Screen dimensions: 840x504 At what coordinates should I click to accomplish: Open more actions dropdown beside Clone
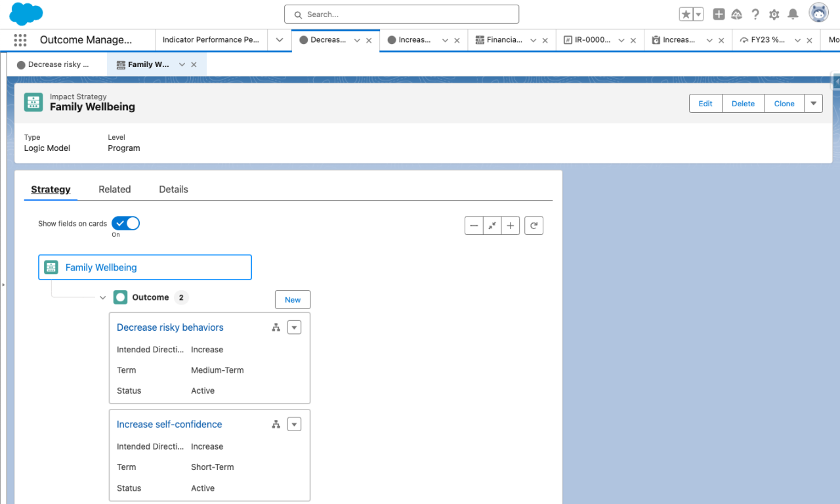point(814,104)
